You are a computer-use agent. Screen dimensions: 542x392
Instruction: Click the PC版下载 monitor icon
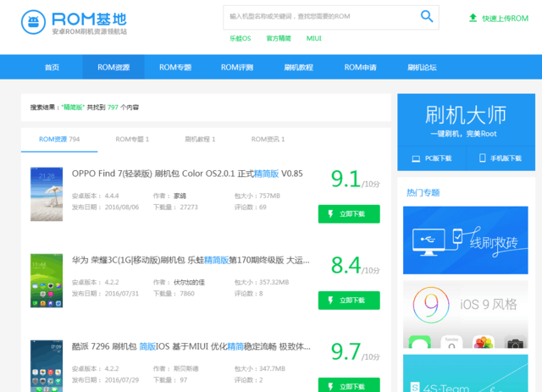(x=416, y=158)
